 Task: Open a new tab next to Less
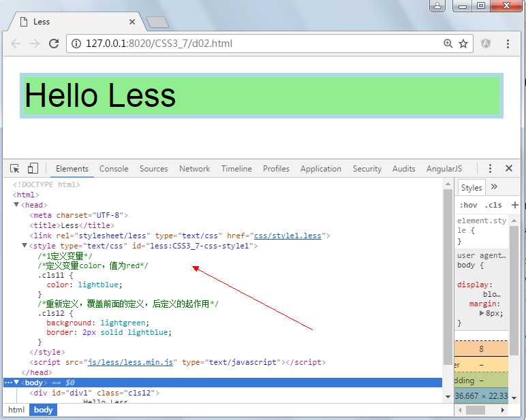pos(157,22)
